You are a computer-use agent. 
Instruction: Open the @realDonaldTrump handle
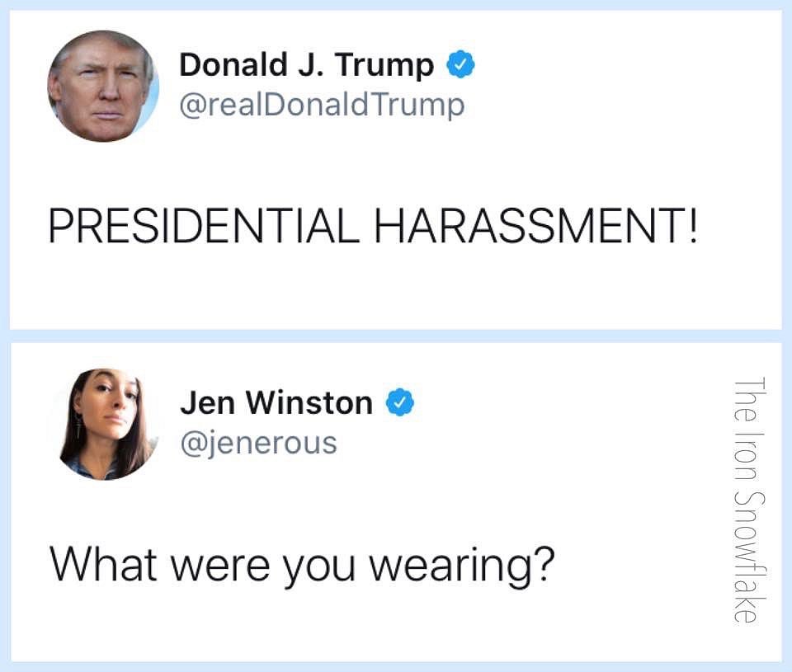[322, 105]
